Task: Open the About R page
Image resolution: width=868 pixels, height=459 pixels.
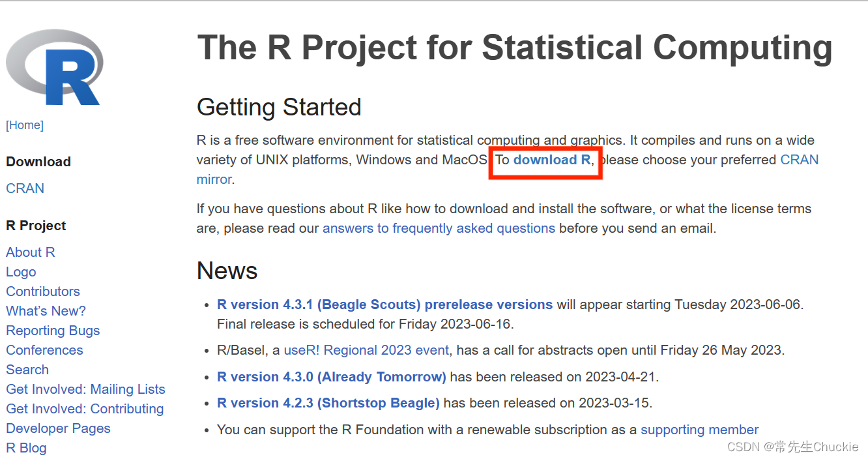Action: click(31, 252)
